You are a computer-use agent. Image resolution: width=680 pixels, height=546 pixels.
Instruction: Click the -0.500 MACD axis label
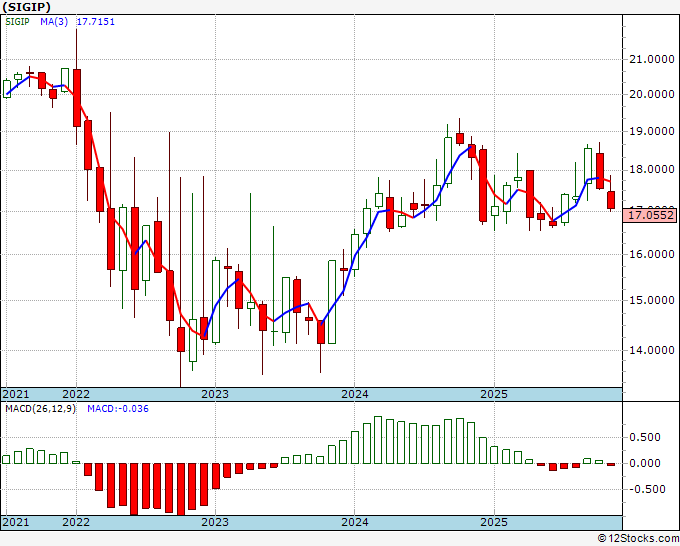(645, 489)
